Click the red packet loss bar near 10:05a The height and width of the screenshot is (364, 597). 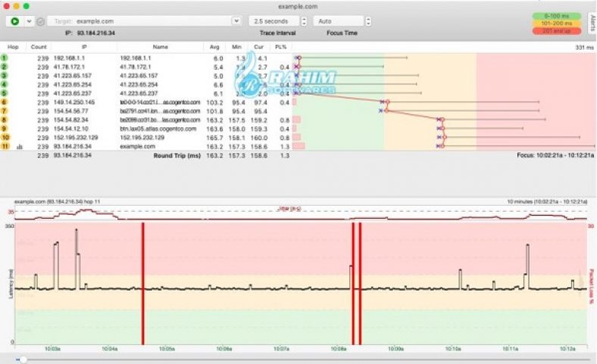(x=142, y=284)
